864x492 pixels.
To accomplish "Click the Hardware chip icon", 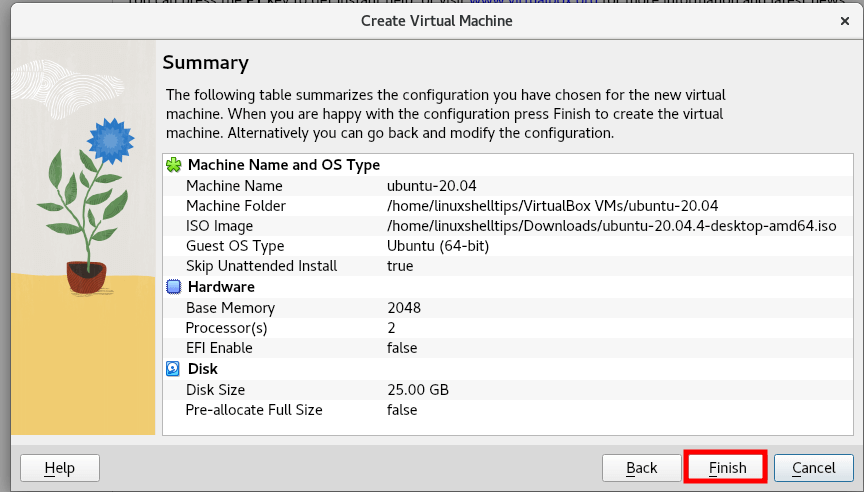I will (x=173, y=287).
